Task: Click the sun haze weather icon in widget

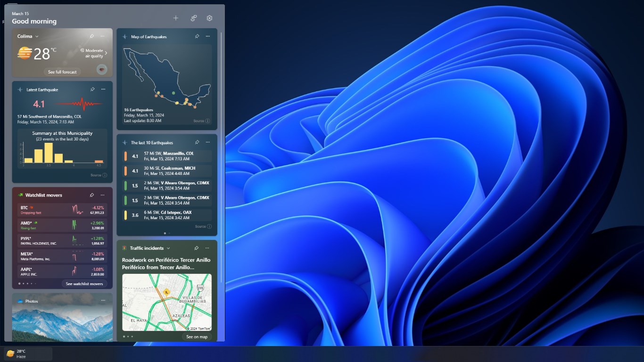Action: tap(25, 53)
